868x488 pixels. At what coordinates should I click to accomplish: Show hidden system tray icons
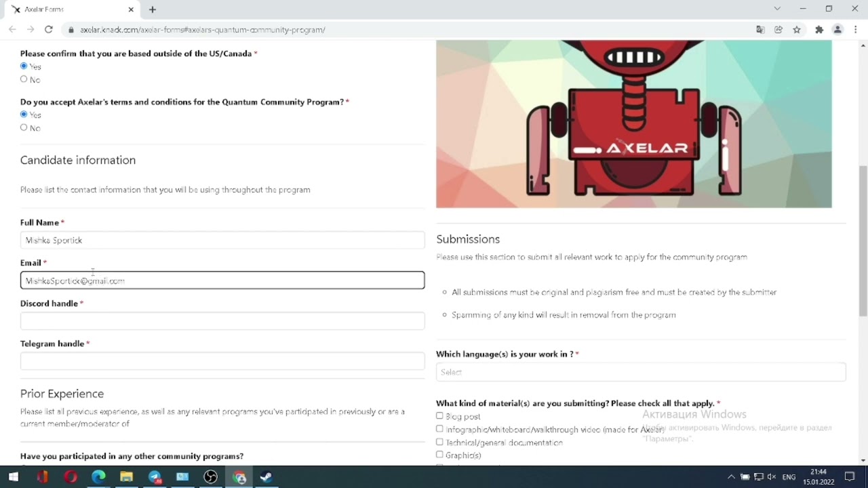731,476
